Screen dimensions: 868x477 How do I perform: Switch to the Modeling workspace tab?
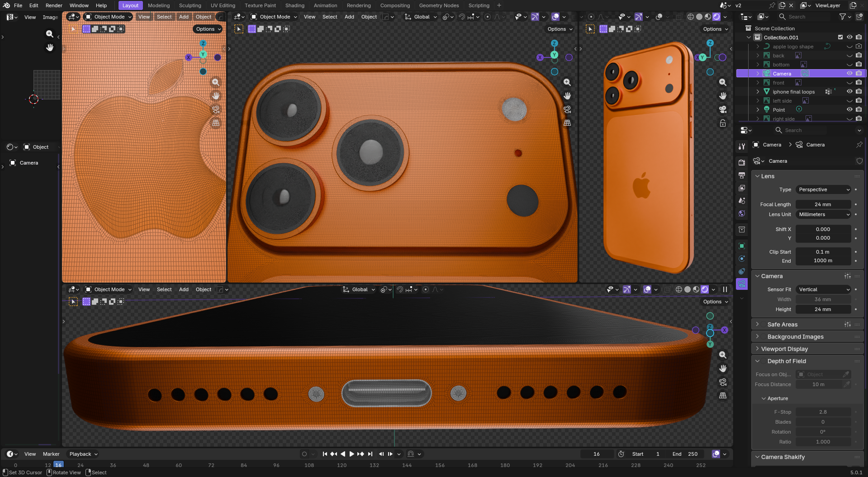point(159,5)
